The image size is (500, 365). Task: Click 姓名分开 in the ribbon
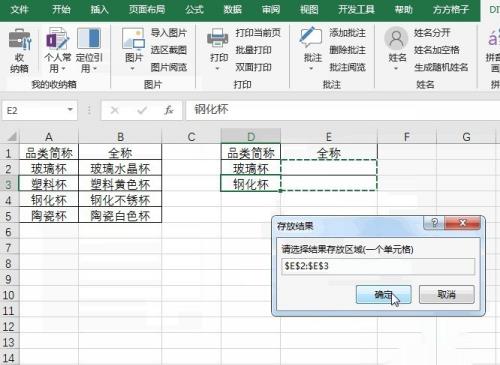pyautogui.click(x=432, y=33)
